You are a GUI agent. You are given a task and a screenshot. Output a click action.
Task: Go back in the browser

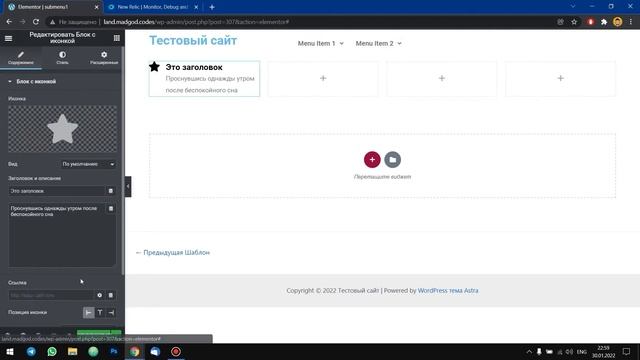click(x=9, y=22)
